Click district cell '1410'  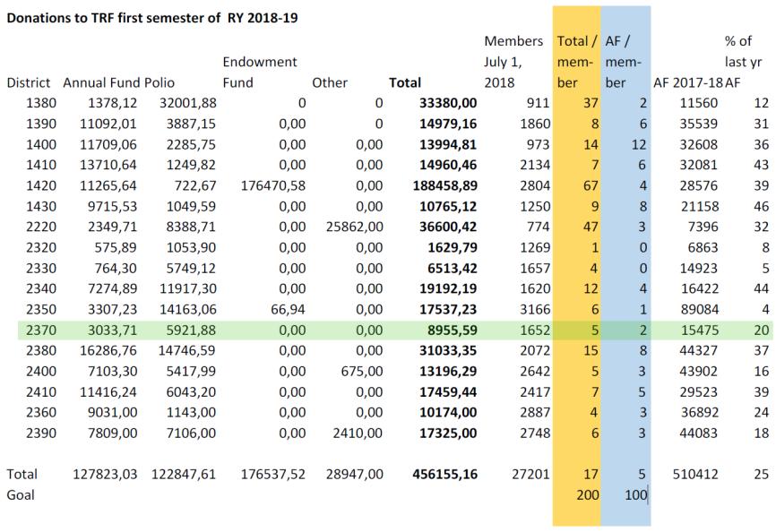41,165
